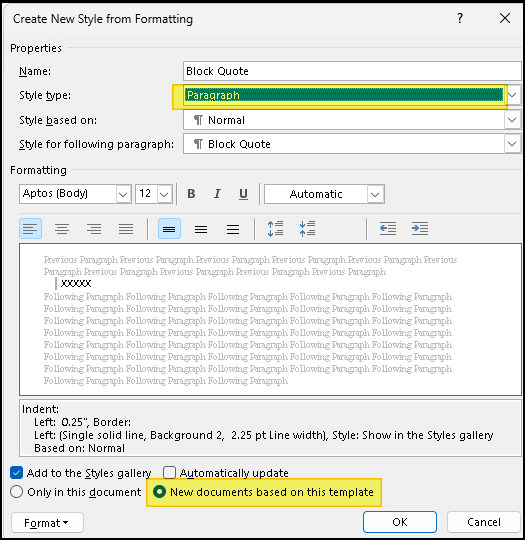This screenshot has width=525, height=540.
Task: Click the font size 12 field
Action: (146, 194)
